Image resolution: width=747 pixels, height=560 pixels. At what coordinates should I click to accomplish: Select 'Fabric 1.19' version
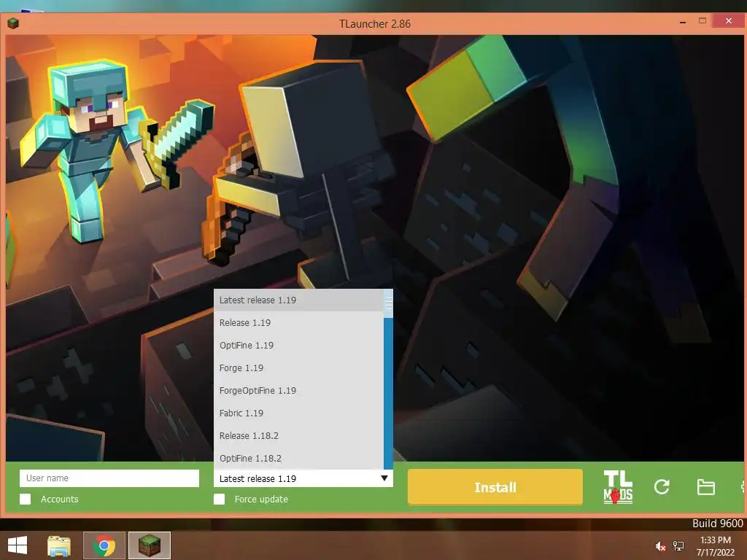point(298,413)
